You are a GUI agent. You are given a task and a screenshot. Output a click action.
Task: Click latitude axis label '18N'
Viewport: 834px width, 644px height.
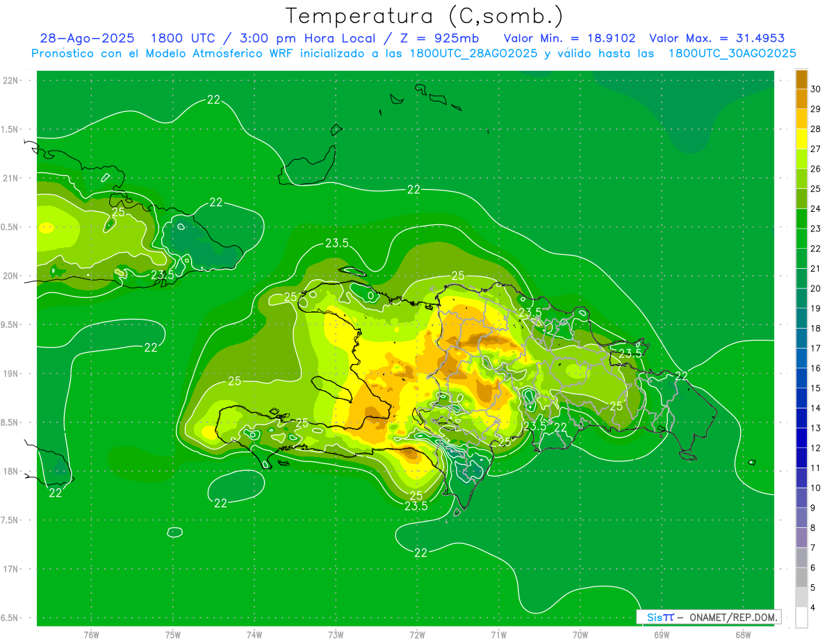[x=10, y=471]
